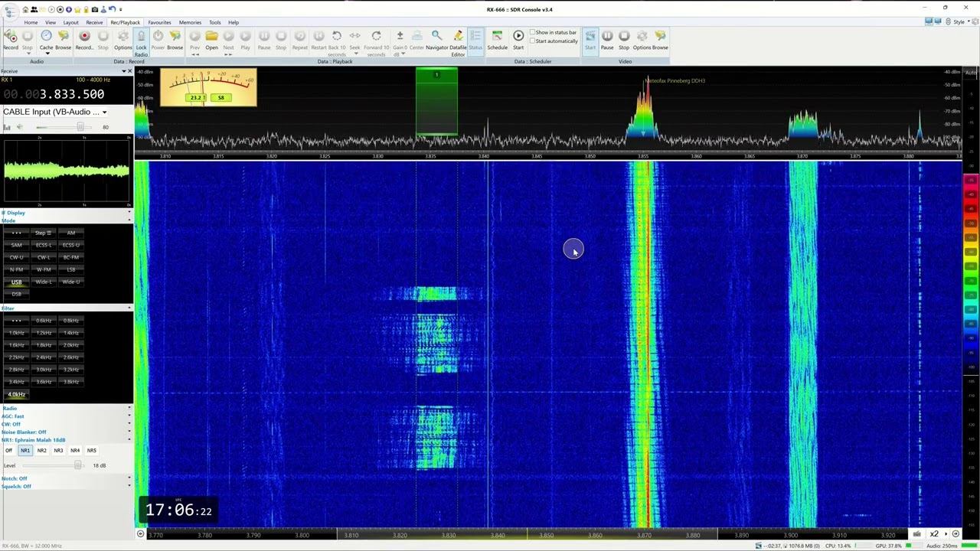Browse audio recordings folder icon
This screenshot has width=980, height=551.
pyautogui.click(x=63, y=36)
